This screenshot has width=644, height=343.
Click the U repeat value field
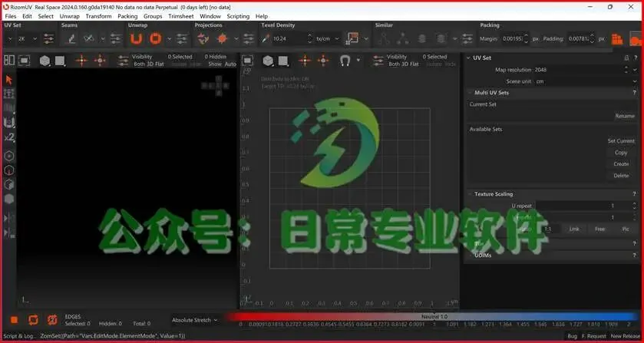[583, 206]
